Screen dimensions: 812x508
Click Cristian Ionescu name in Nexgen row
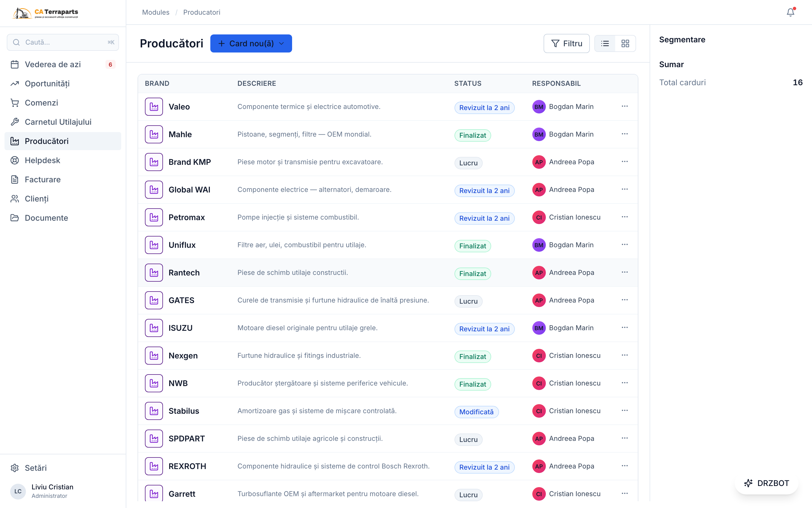coord(575,356)
